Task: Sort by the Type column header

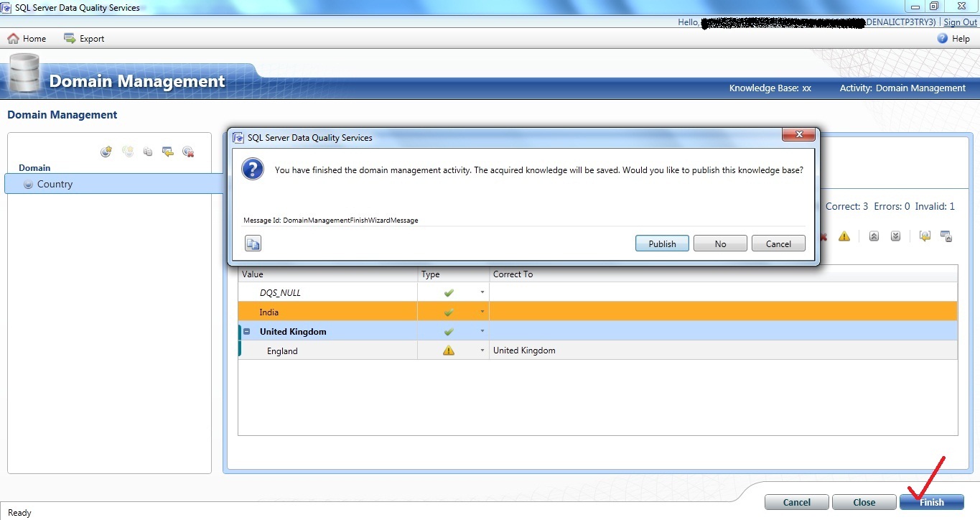Action: [x=453, y=274]
